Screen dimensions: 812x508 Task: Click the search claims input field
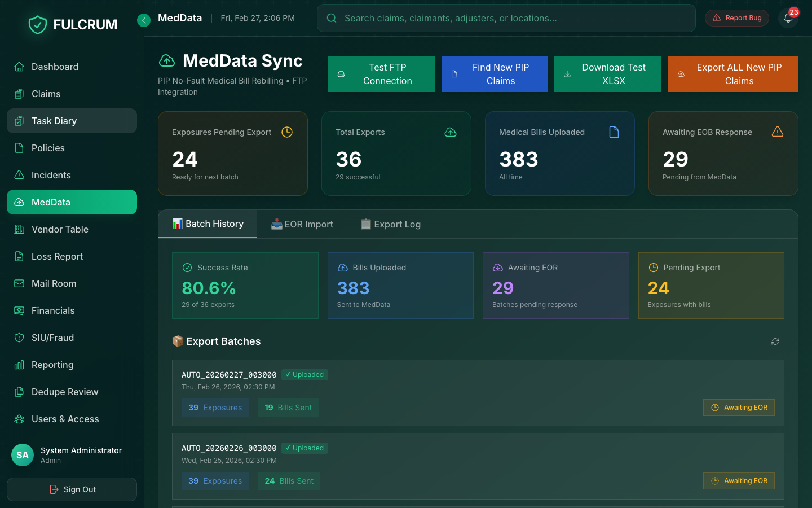click(506, 17)
